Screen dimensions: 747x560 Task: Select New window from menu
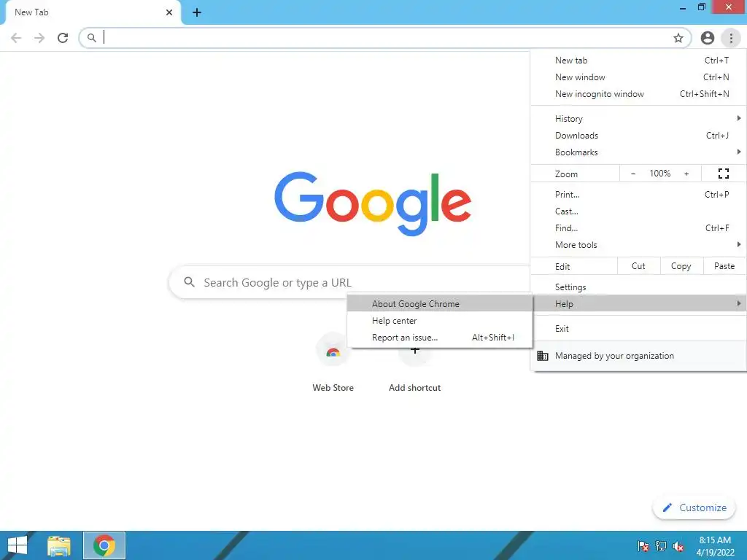point(638,77)
